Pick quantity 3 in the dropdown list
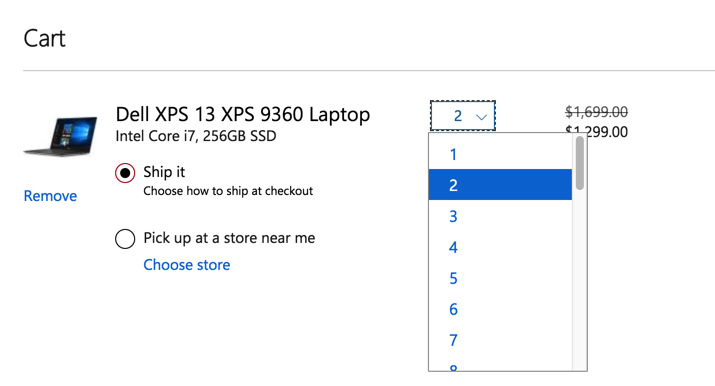This screenshot has height=386, width=715. 500,216
